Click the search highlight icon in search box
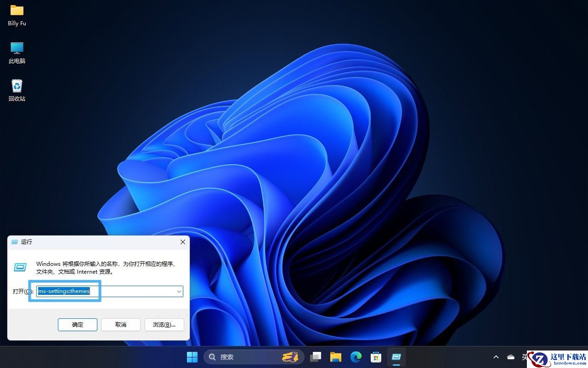The width and height of the screenshot is (588, 368). [x=290, y=356]
